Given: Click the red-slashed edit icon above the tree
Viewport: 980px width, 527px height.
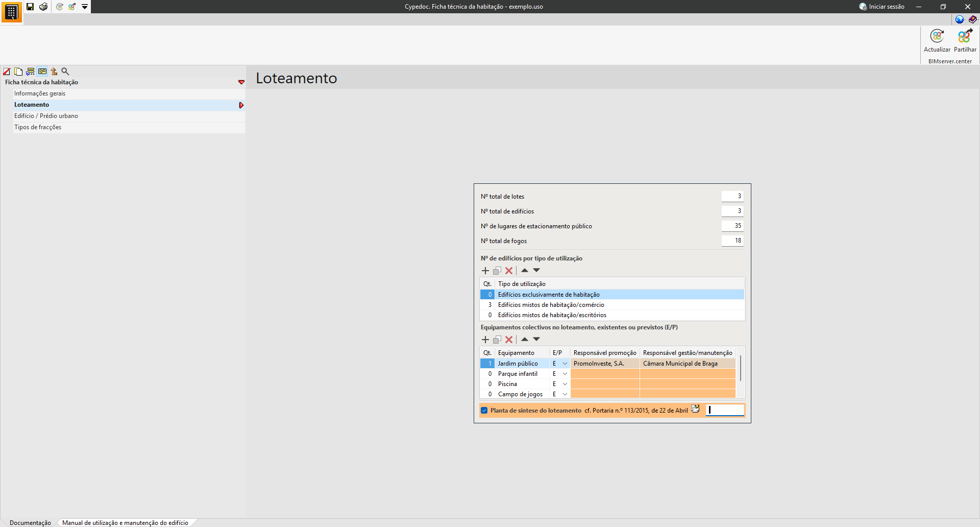Looking at the screenshot, I should [7, 71].
